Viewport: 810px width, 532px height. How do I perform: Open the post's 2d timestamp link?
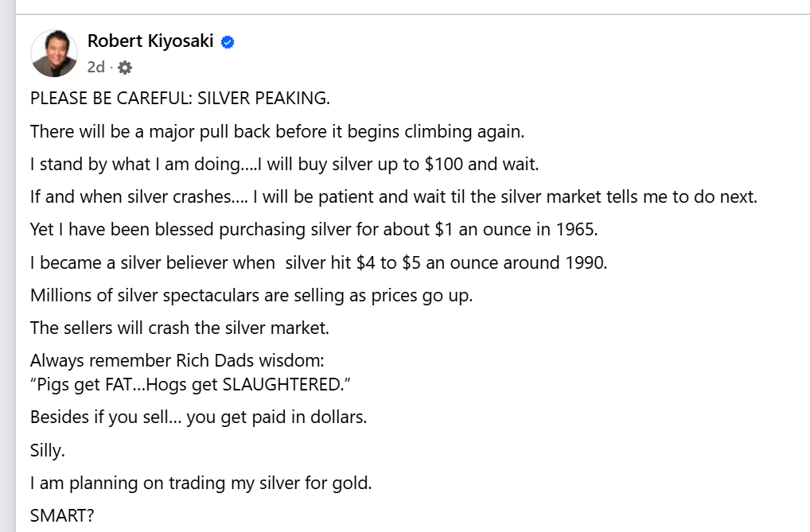tap(96, 67)
